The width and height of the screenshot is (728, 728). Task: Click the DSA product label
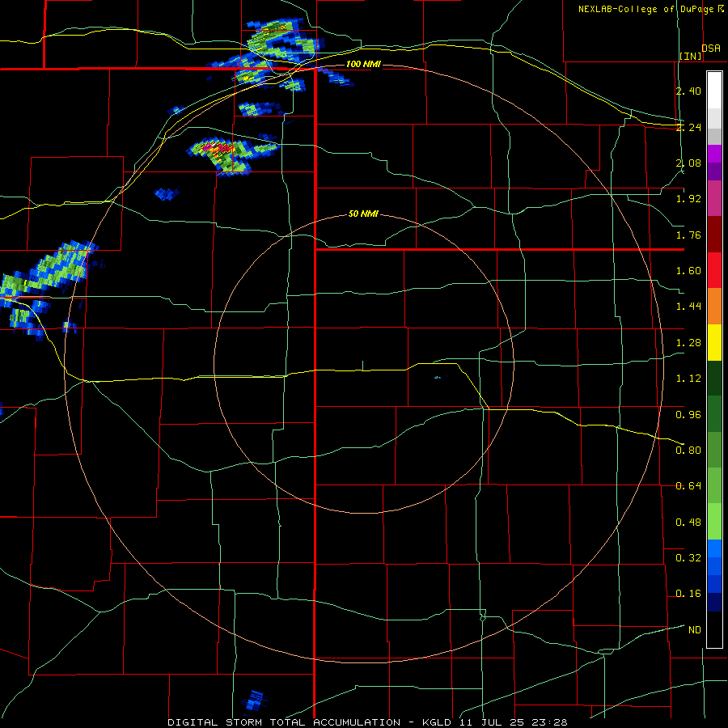(711, 49)
